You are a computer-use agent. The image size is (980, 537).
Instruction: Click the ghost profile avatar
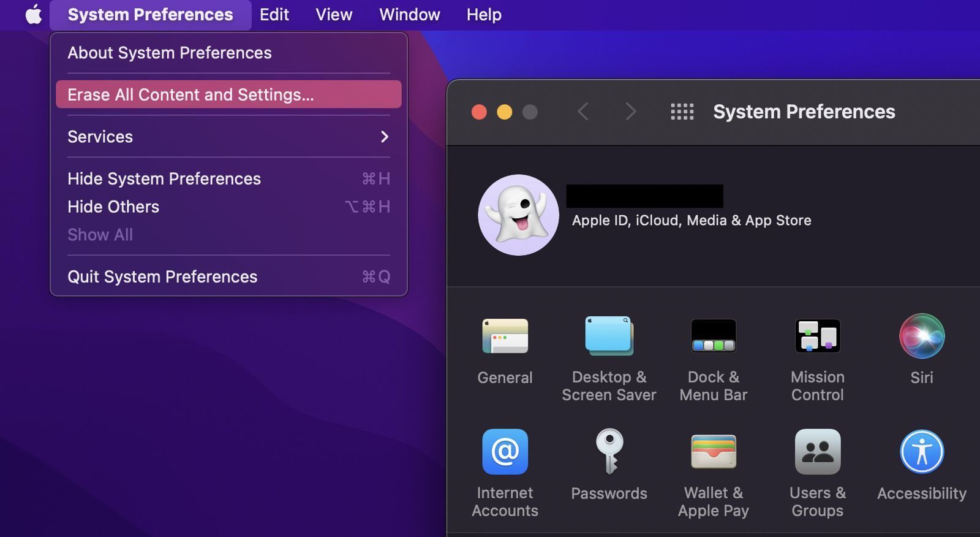pos(518,215)
